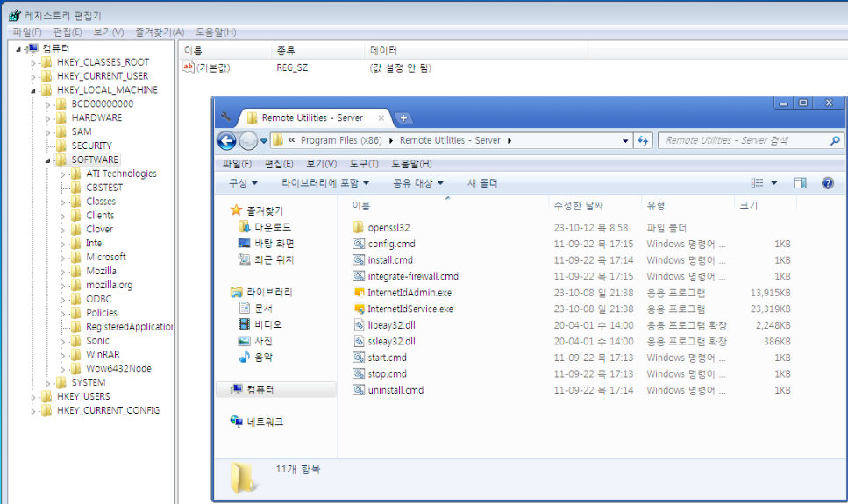Open the 즐겨찾기(A) menu in Registry Editor
Screen dimensions: 848x504
click(x=160, y=32)
